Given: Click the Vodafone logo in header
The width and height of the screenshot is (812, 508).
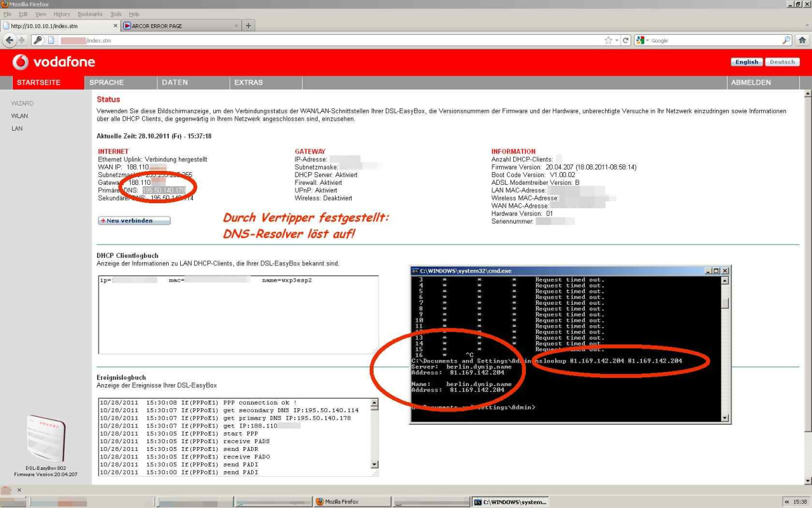Looking at the screenshot, I should (54, 62).
